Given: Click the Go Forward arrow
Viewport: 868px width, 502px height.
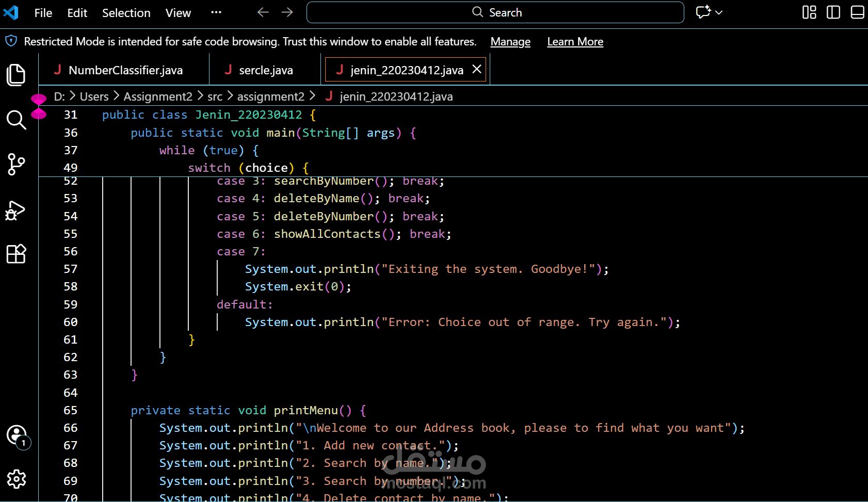Looking at the screenshot, I should (287, 12).
